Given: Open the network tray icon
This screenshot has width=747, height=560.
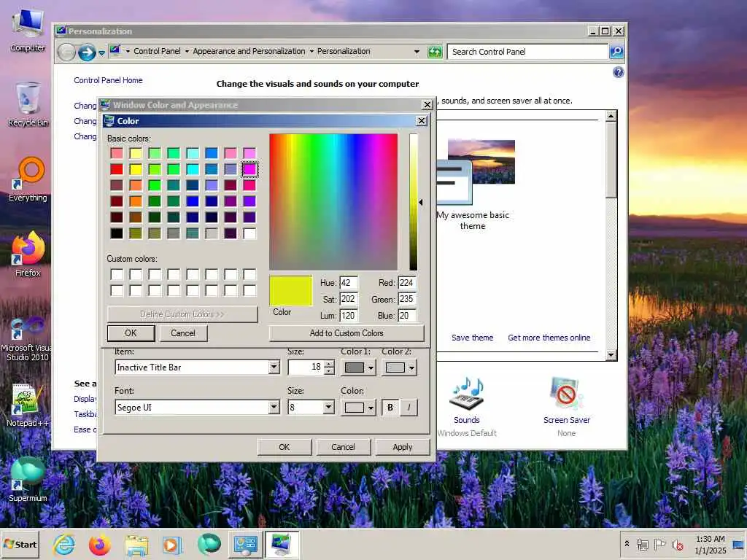Looking at the screenshot, I should pos(643,544).
